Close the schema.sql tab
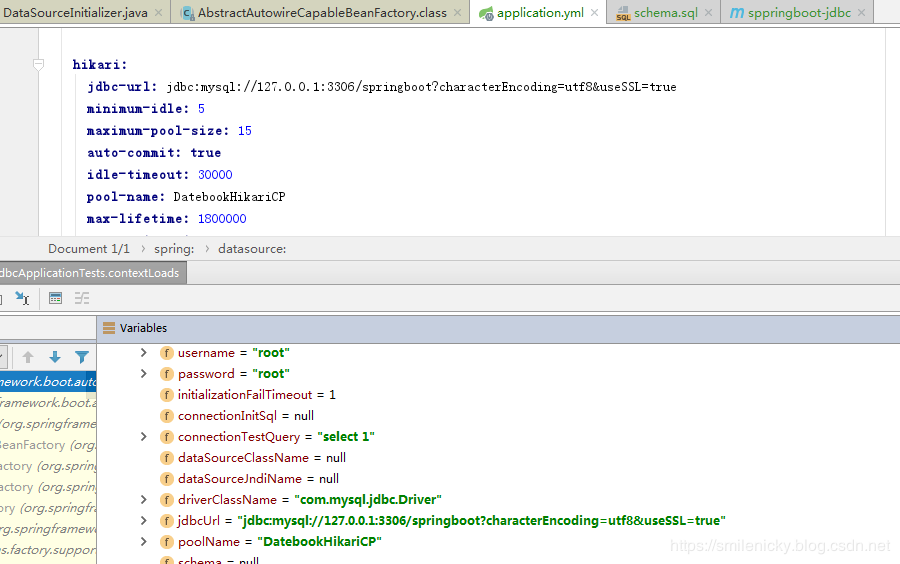900x564 pixels. coord(709,13)
